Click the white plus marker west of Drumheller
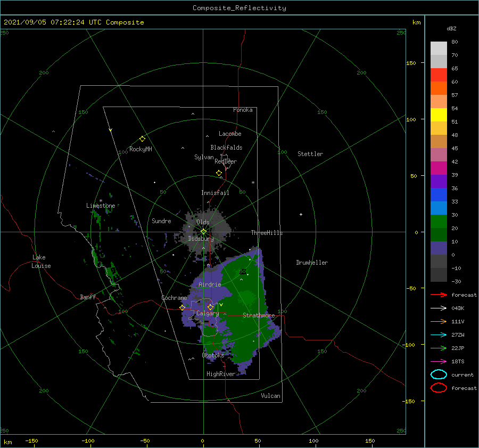The image size is (479, 448). (301, 214)
